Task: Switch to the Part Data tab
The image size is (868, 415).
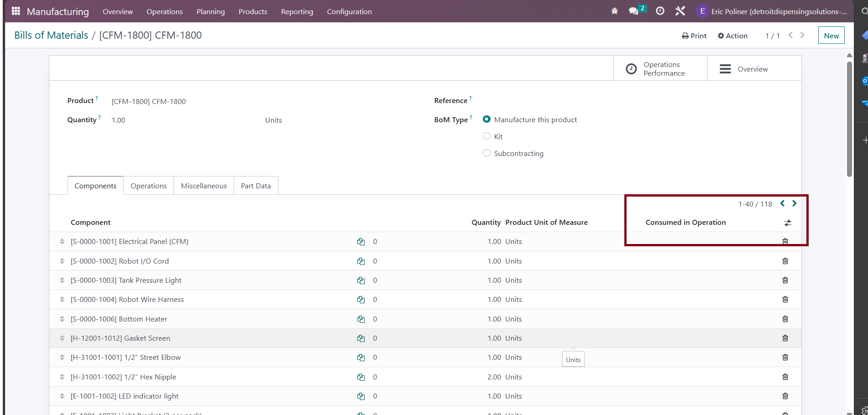Action: (x=256, y=186)
